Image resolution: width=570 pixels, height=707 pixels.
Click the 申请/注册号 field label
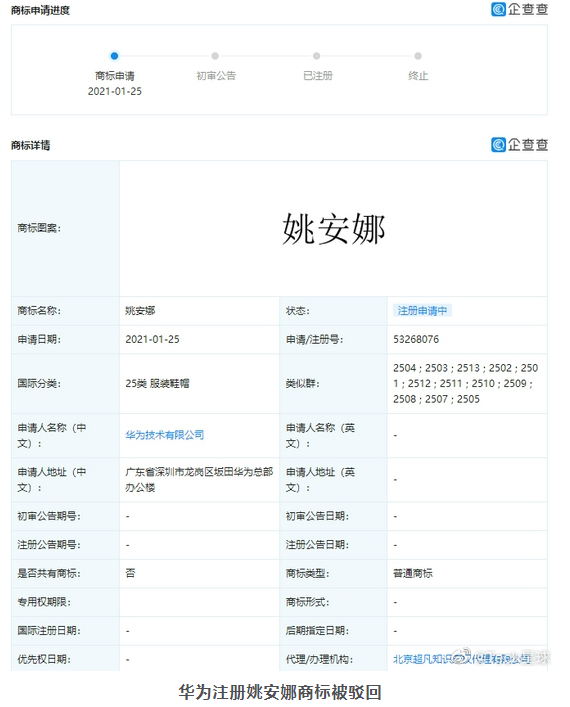coord(314,339)
